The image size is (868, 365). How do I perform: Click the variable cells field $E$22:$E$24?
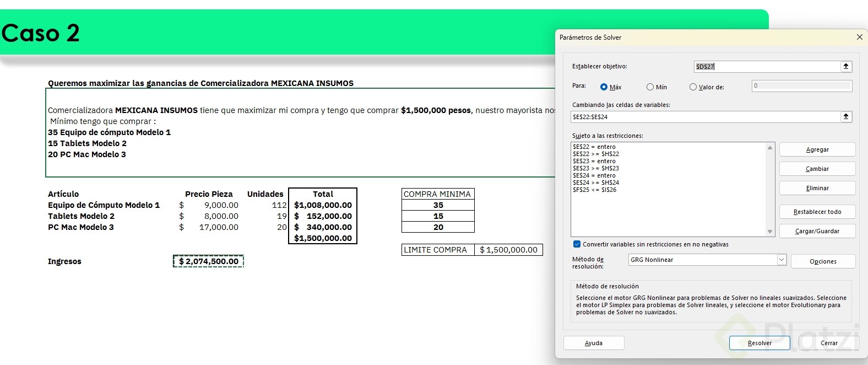click(x=706, y=117)
